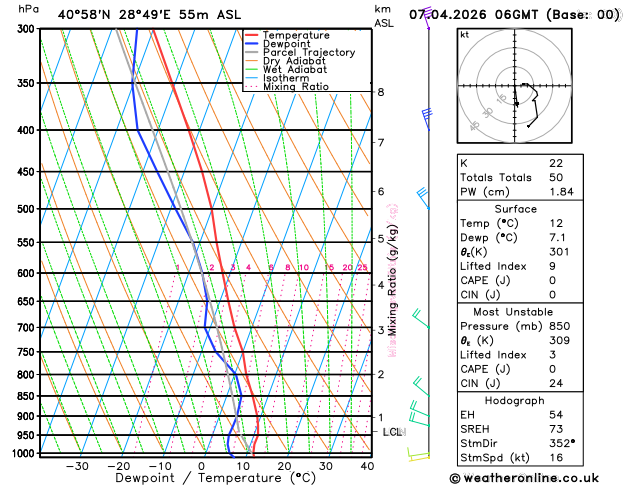Click the green wind barb near 850 hPa
Viewport: 629px width, 486px height.
(x=421, y=387)
